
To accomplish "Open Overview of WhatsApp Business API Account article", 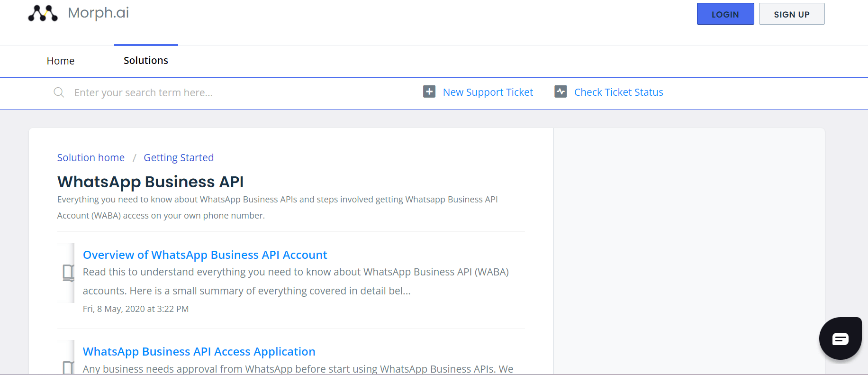I will (205, 255).
